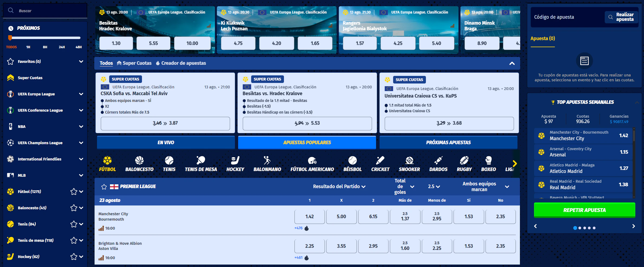This screenshot has height=267, width=644.
Task: Click first carousel pagination dot
Action: (x=575, y=228)
